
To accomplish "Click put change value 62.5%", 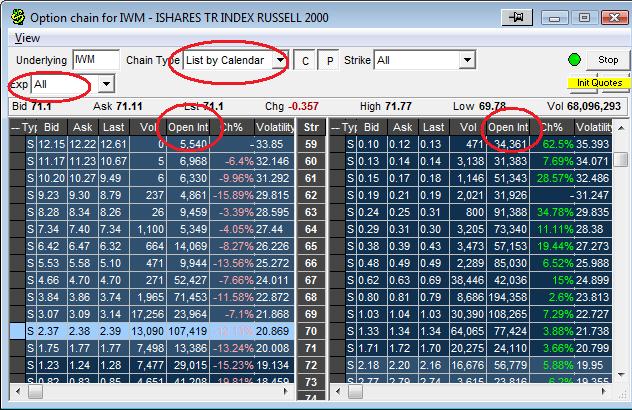I will coord(558,144).
